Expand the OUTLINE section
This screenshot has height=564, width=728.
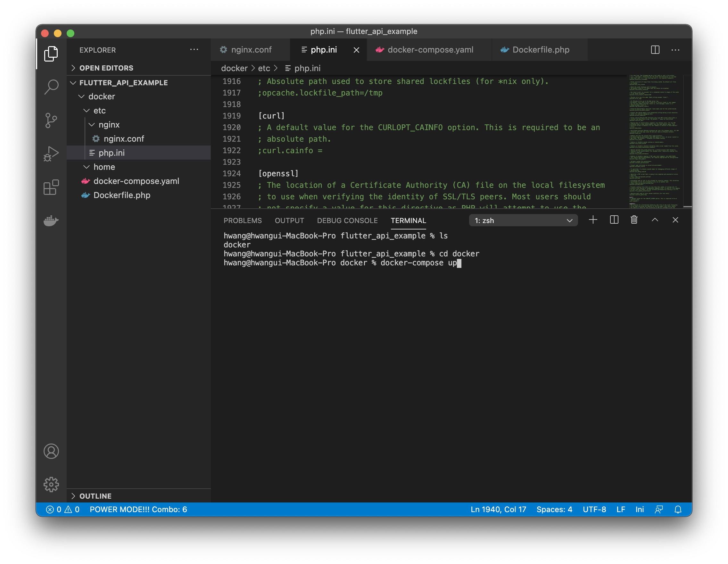tap(95, 496)
